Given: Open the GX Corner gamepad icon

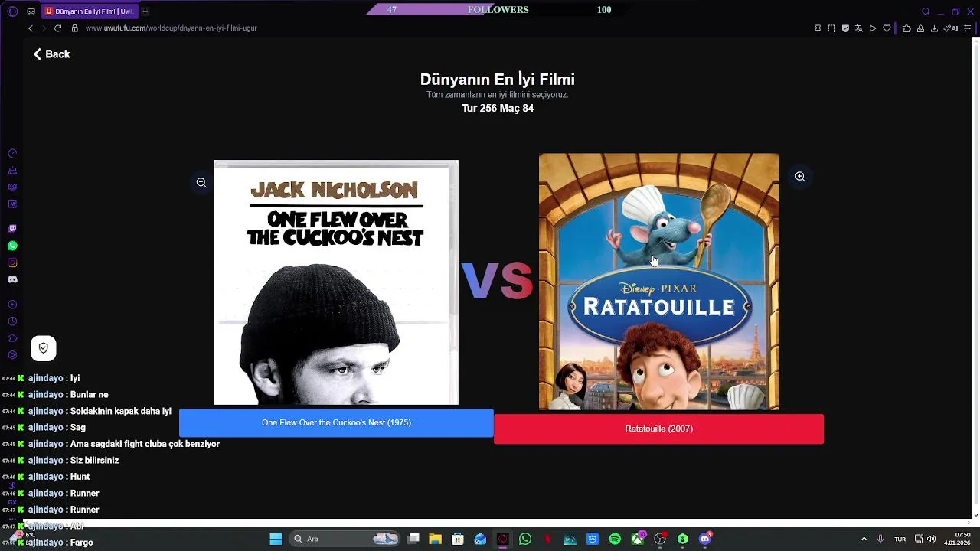Looking at the screenshot, I should click(31, 11).
